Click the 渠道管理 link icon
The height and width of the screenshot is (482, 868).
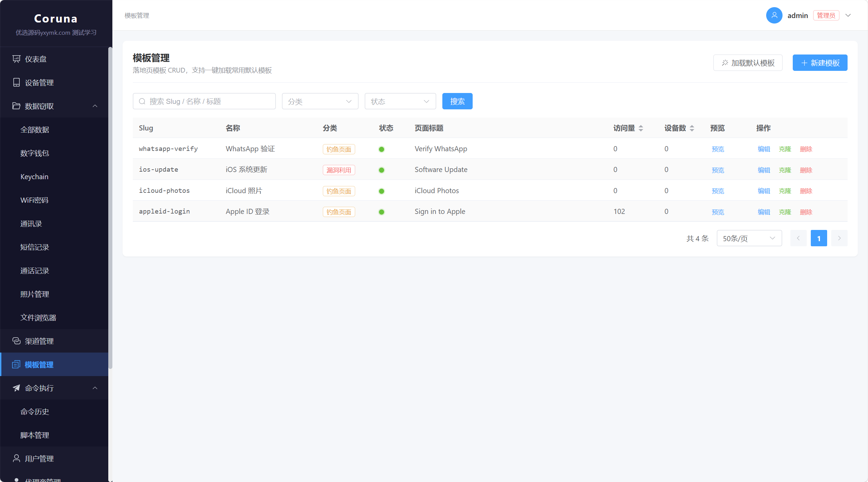click(16, 341)
